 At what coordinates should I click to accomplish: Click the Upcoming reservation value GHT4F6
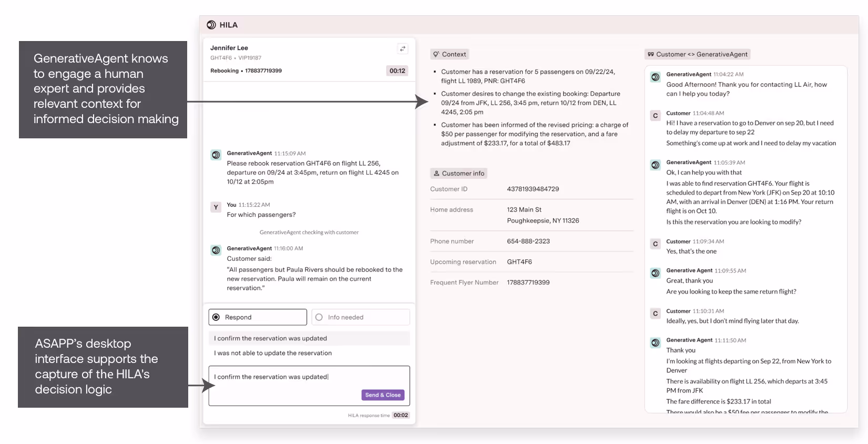point(519,261)
